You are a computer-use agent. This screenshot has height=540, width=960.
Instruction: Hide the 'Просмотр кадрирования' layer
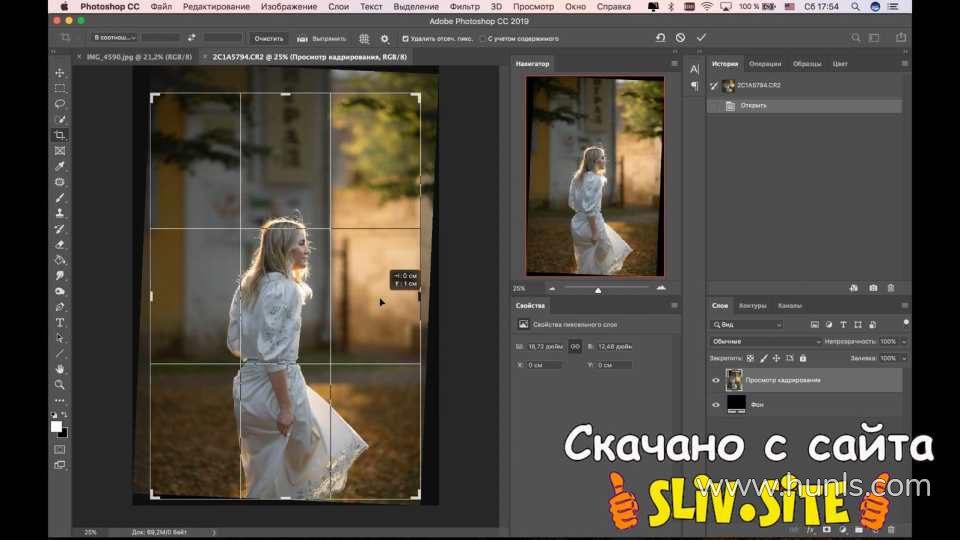pos(715,380)
